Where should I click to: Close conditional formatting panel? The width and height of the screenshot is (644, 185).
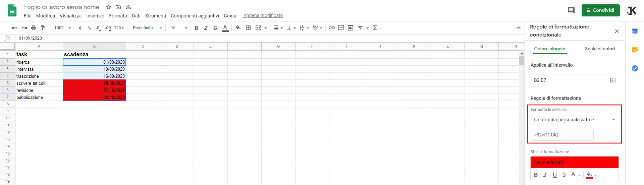pyautogui.click(x=617, y=31)
